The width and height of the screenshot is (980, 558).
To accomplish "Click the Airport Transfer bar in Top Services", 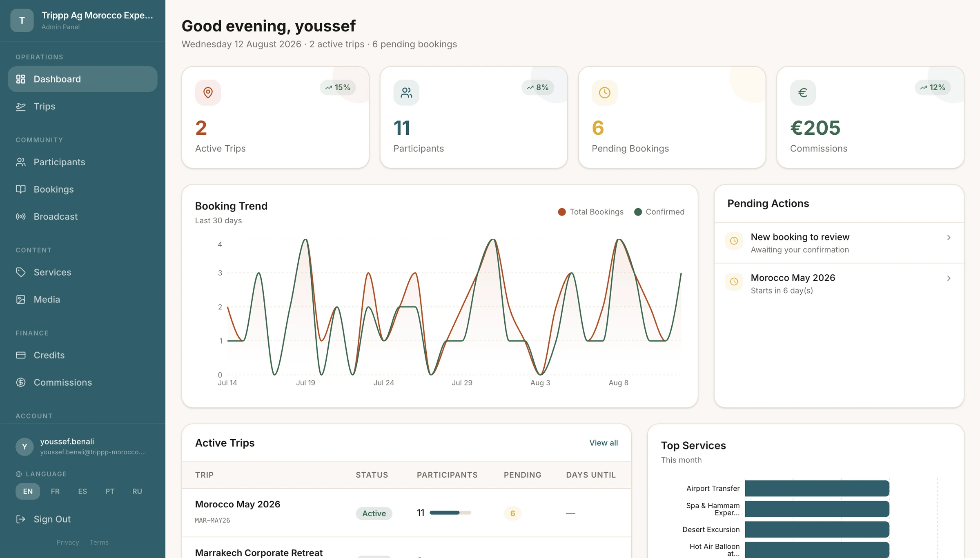I will [x=817, y=489].
